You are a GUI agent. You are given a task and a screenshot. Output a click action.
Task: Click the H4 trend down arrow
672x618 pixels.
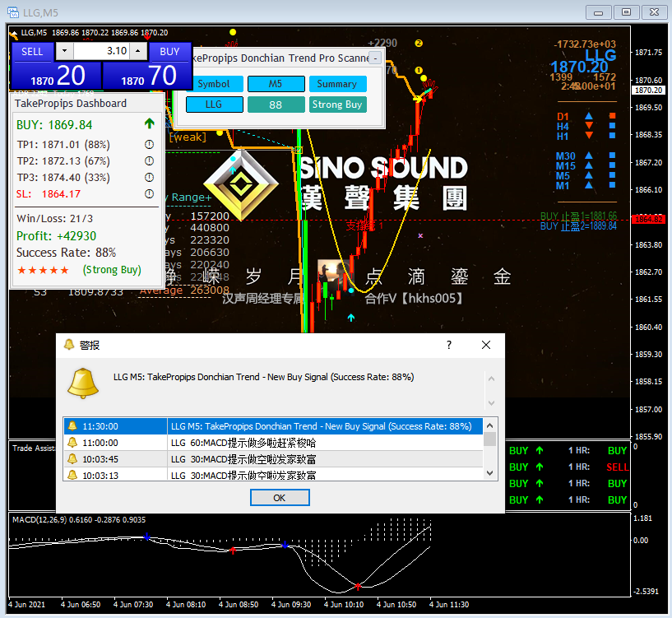click(x=589, y=126)
